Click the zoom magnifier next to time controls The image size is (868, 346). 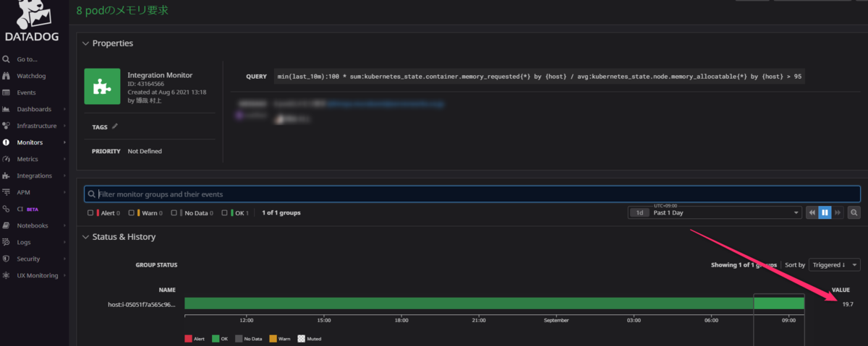(x=854, y=212)
